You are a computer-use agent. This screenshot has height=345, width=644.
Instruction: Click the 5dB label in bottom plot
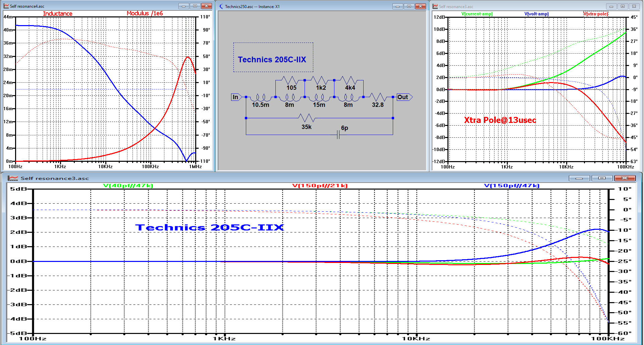point(18,189)
